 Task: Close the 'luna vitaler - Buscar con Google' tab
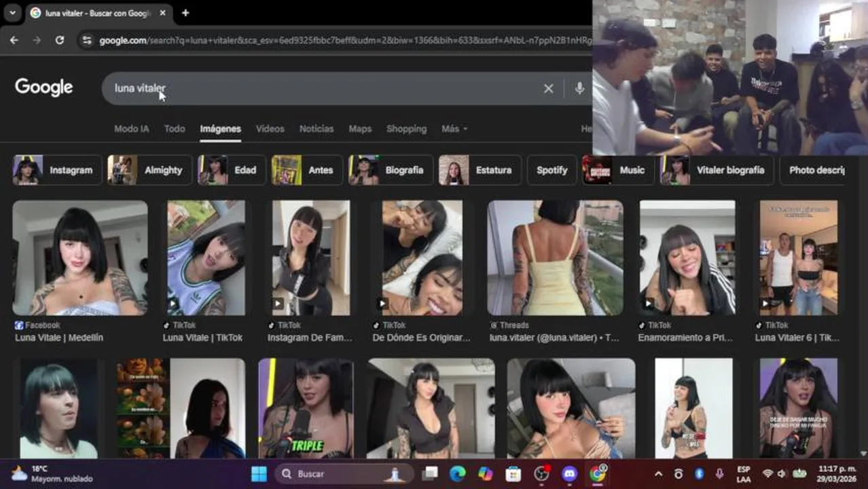163,13
